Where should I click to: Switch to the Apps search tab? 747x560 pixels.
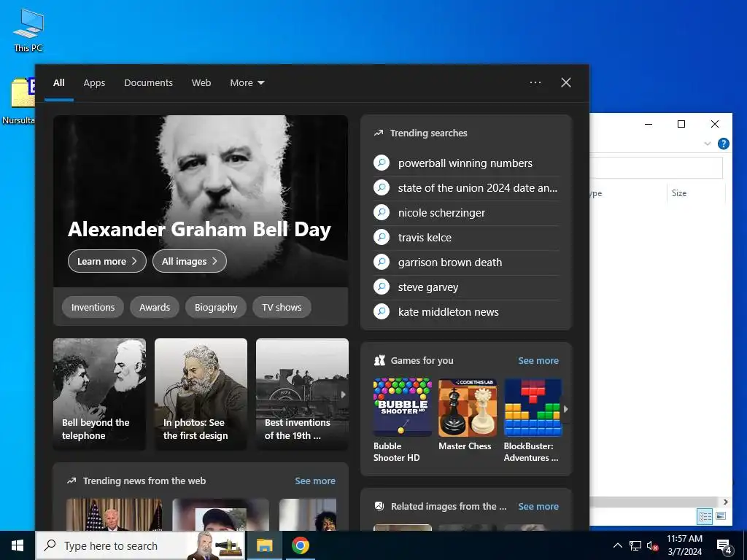coord(94,83)
